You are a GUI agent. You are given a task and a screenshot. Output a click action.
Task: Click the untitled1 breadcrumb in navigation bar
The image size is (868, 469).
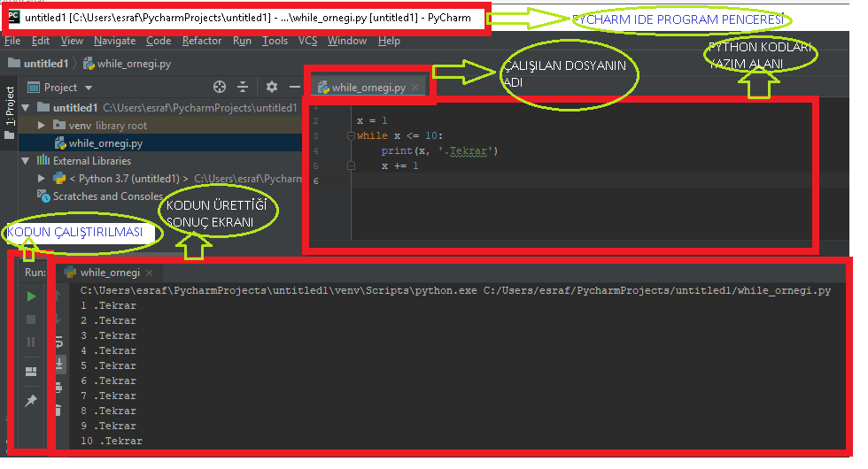pos(38,64)
